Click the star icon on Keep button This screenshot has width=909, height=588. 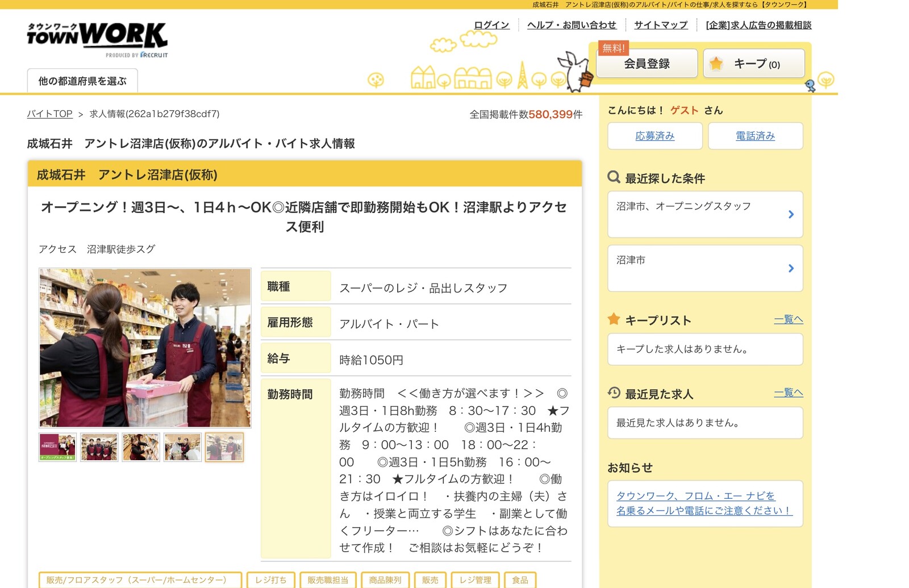tap(716, 63)
